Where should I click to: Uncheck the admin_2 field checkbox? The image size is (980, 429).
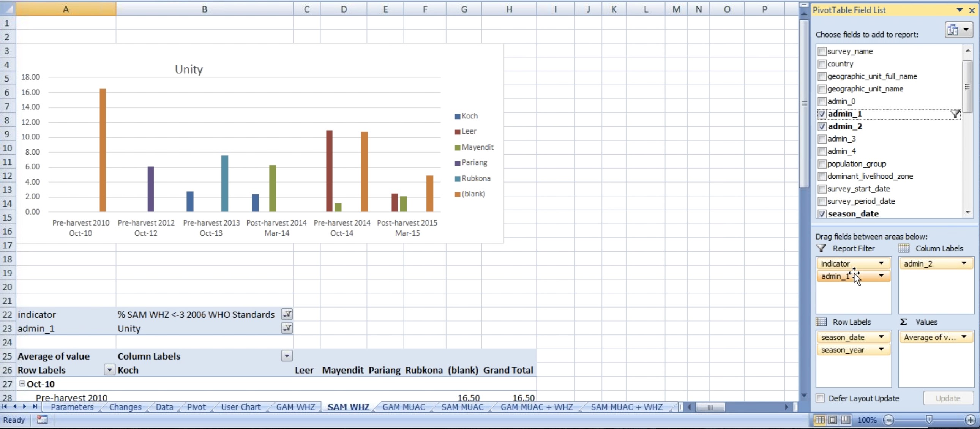click(x=822, y=126)
